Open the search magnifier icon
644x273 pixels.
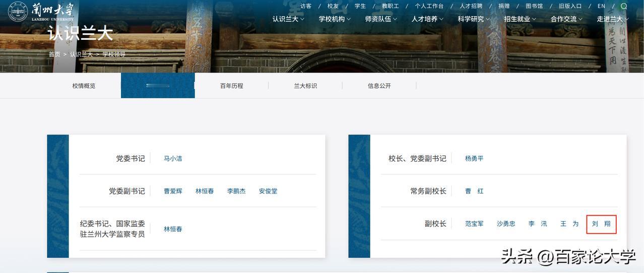(x=624, y=6)
